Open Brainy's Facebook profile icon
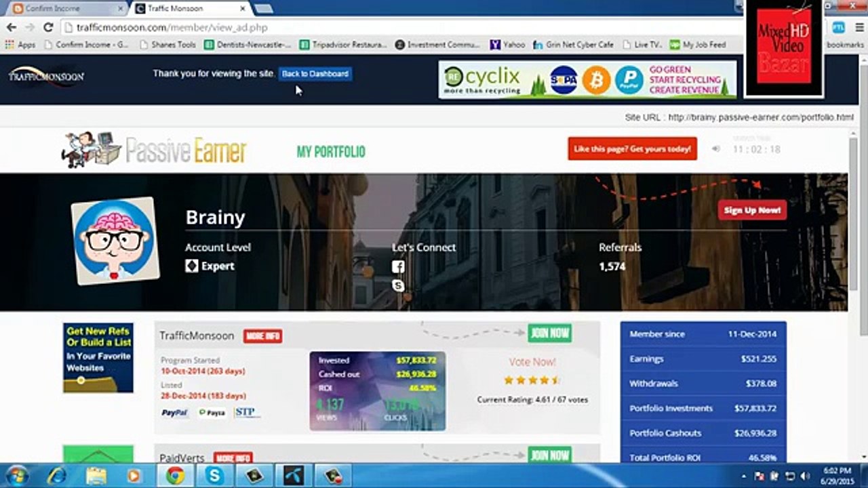This screenshot has height=488, width=868. coord(398,266)
